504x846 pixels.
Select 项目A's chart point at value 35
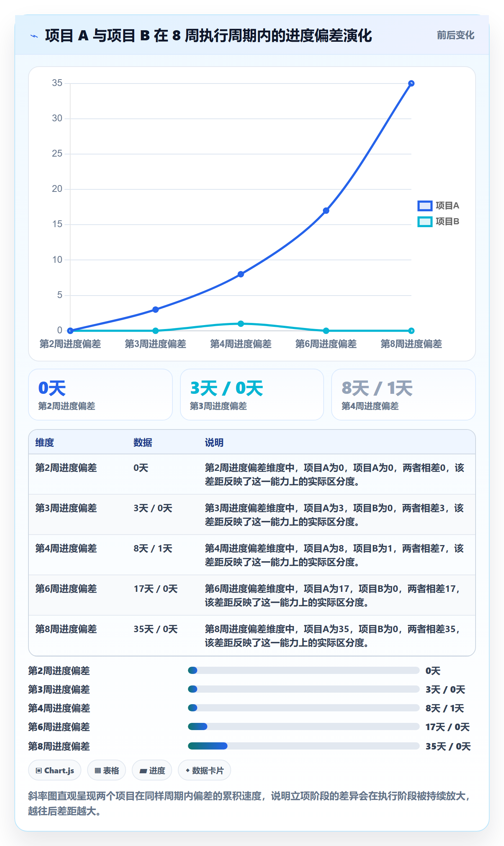pyautogui.click(x=411, y=84)
